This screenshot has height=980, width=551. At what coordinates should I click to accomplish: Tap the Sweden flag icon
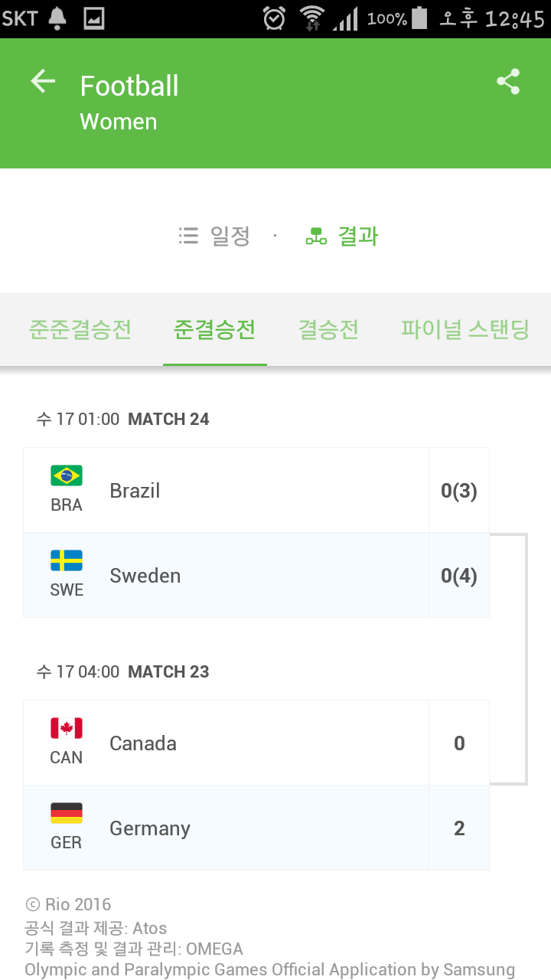[x=67, y=560]
